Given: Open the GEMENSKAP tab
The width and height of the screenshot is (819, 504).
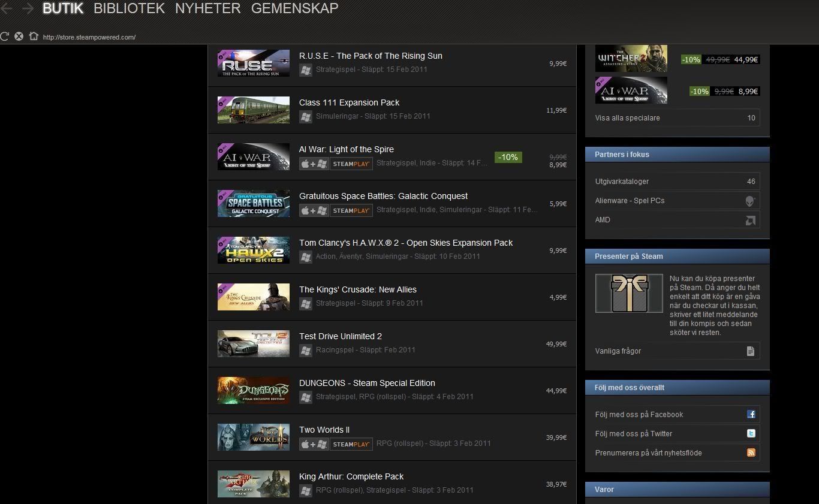Looking at the screenshot, I should (294, 8).
